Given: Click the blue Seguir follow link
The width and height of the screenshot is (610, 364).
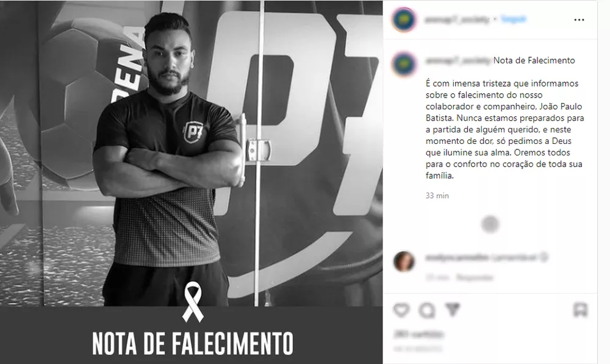Looking at the screenshot, I should point(514,19).
